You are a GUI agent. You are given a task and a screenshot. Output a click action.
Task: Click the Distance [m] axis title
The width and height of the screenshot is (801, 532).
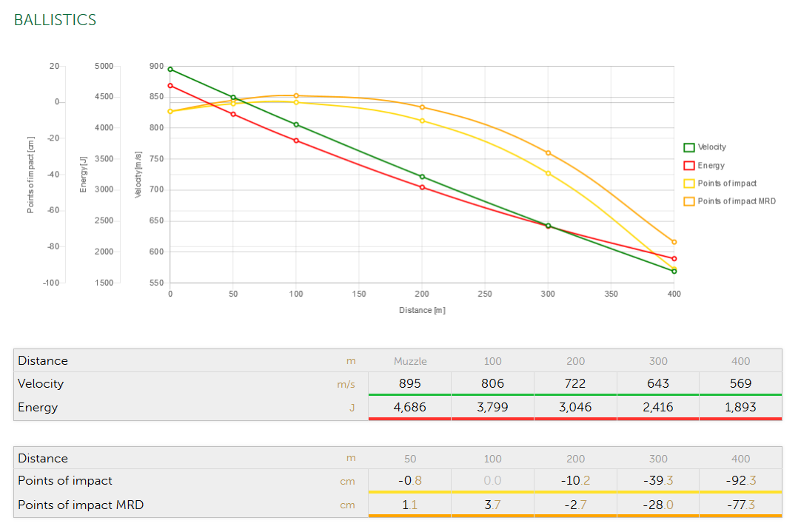coord(422,310)
